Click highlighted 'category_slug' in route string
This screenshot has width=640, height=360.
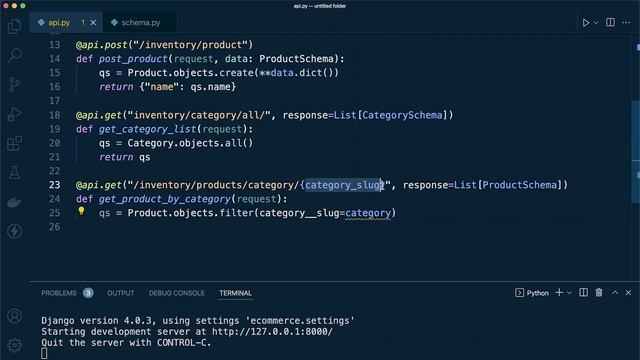(343, 185)
